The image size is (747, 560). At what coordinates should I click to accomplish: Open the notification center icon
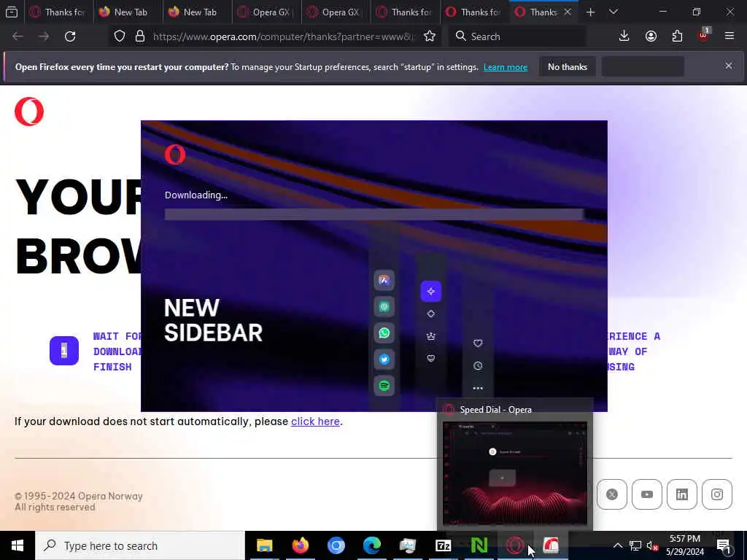[724, 545]
